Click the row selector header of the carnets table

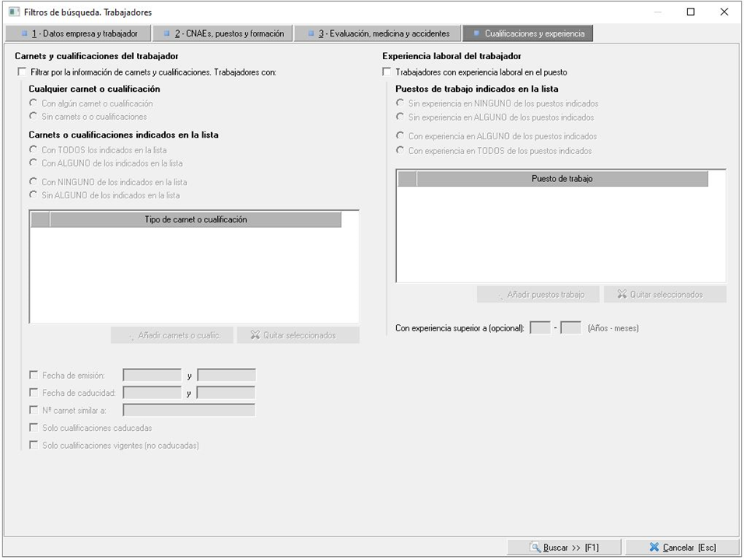pos(40,219)
